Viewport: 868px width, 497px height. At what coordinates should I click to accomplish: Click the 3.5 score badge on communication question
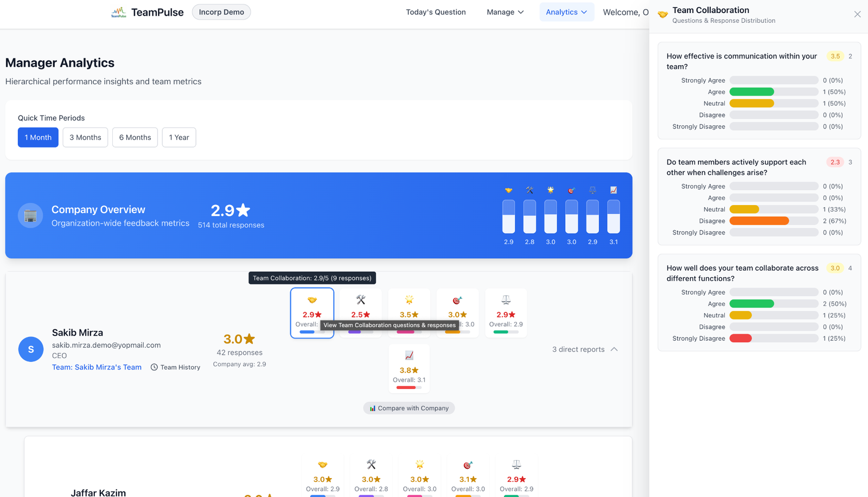835,56
